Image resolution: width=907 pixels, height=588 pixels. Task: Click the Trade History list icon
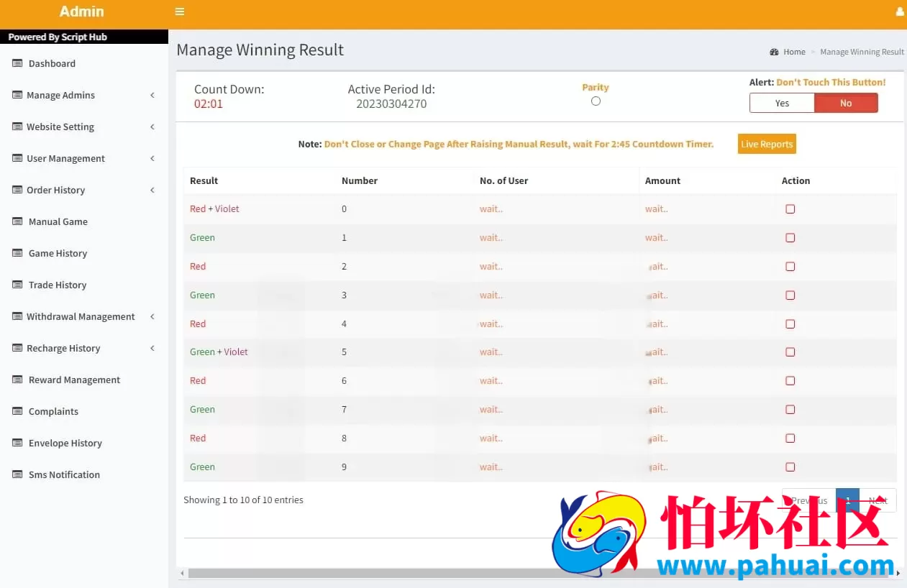click(17, 285)
